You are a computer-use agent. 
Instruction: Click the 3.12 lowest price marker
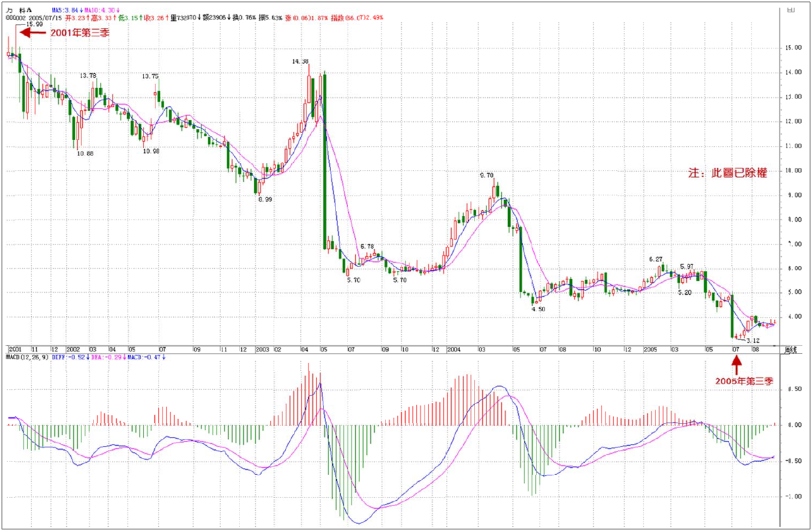pyautogui.click(x=752, y=340)
